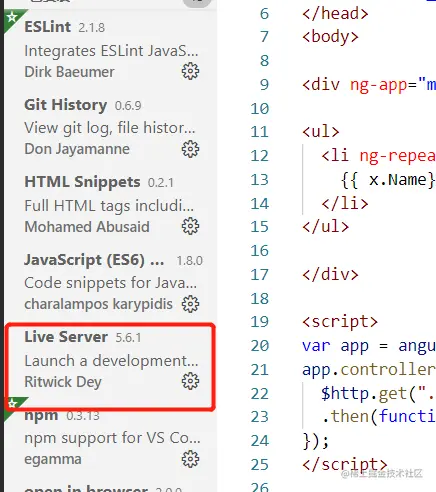The width and height of the screenshot is (436, 492).
Task: Click Live Server version 5.6.1
Action: point(128,338)
